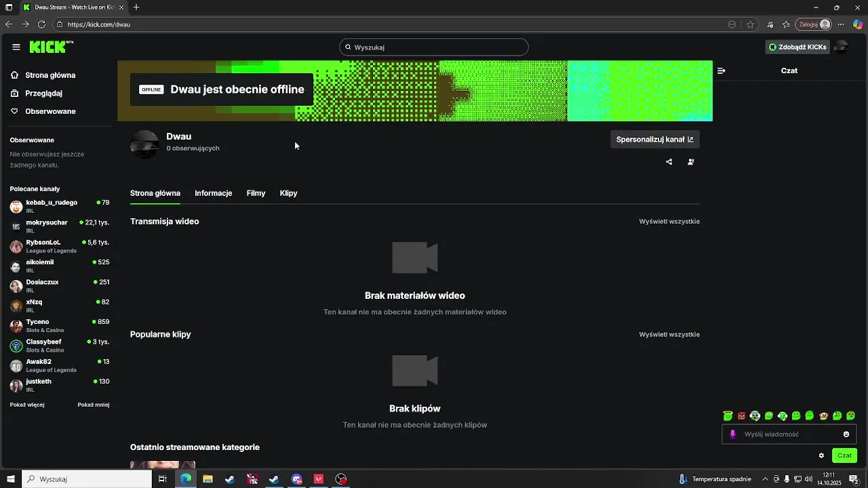Show fewer recommended channels
This screenshot has height=488, width=868.
[94, 405]
